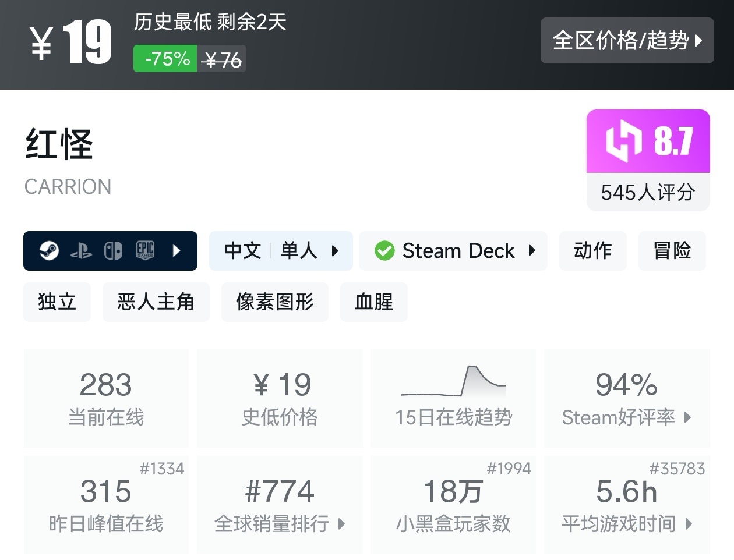The width and height of the screenshot is (734, 560).
Task: Toggle the 动作 tag filter
Action: [592, 251]
